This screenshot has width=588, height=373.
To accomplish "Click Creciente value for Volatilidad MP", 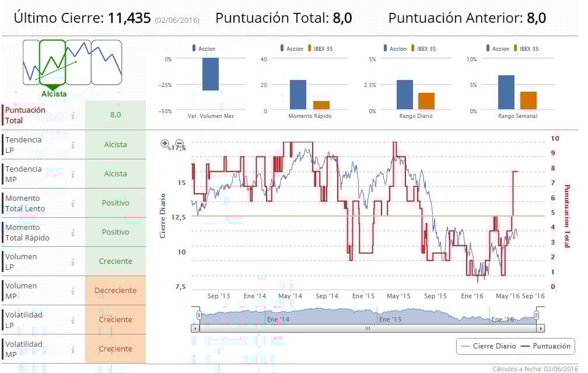I will (116, 349).
